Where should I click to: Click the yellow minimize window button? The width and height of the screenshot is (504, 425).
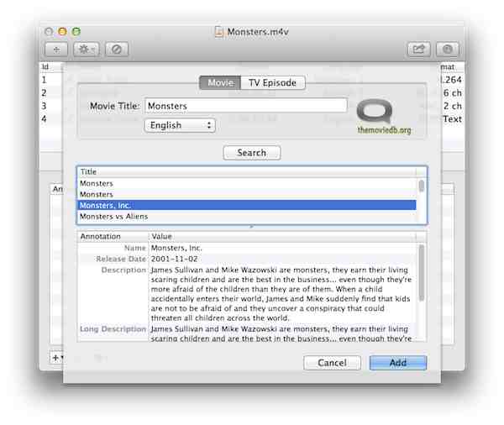click(x=62, y=32)
